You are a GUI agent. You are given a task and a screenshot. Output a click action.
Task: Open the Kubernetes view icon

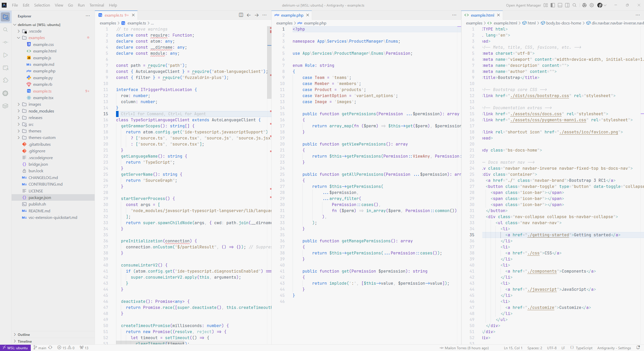coord(5,93)
